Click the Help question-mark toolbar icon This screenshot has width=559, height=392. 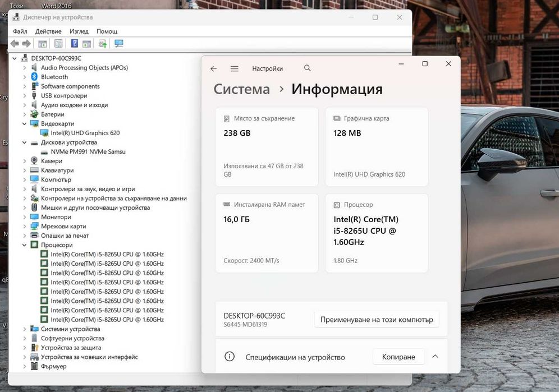click(x=74, y=44)
